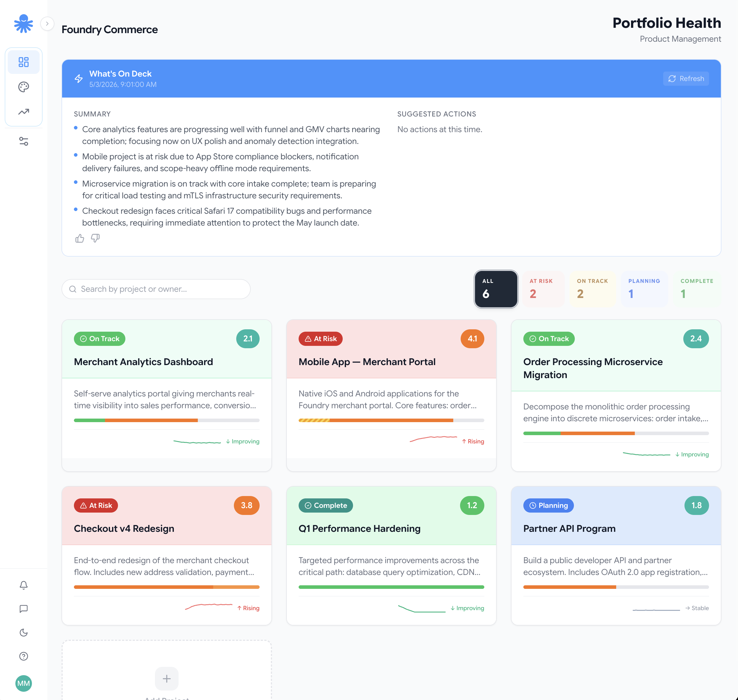
Task: Filter projects by ON TRACK
Action: coord(593,289)
